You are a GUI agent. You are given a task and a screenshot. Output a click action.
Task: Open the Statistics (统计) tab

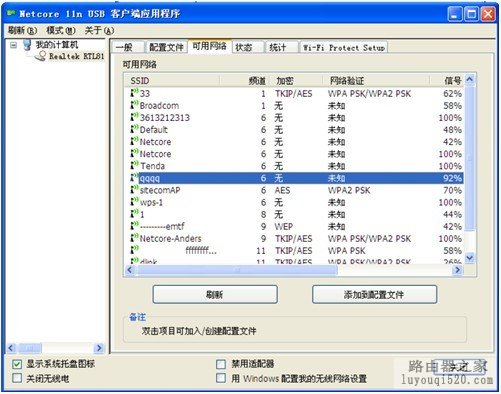coord(282,47)
